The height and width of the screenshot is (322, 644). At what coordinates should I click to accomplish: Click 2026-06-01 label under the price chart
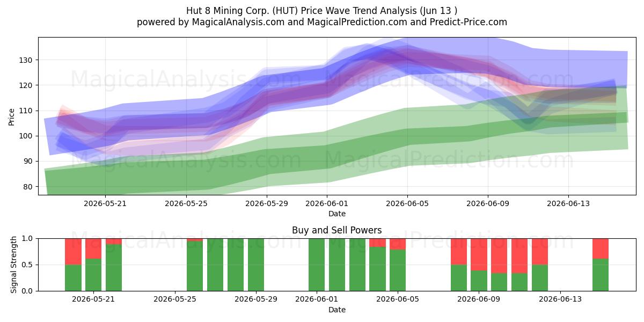327,203
